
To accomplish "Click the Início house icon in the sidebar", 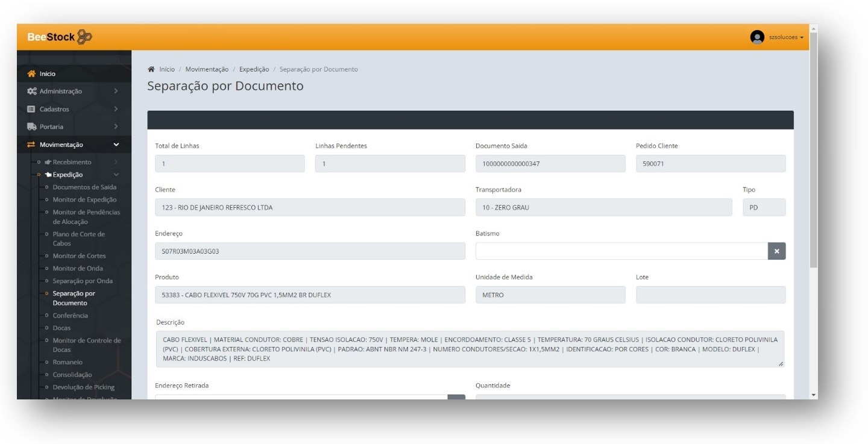I will click(x=31, y=73).
